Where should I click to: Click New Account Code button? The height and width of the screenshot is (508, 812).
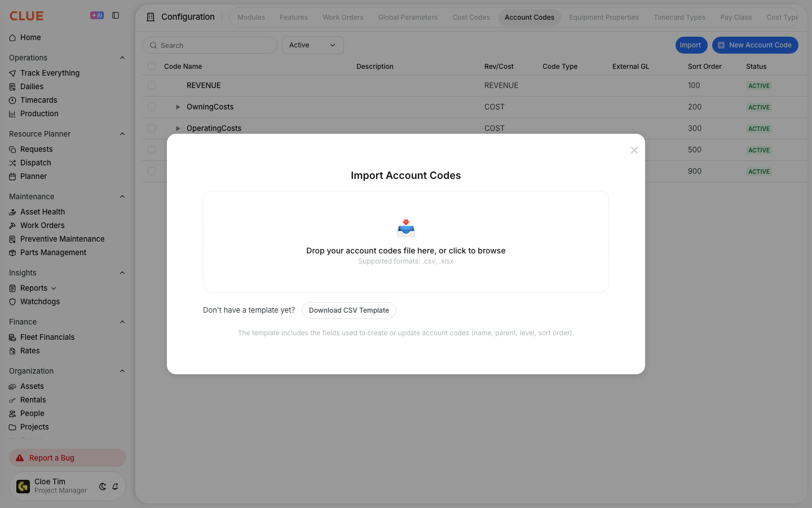click(755, 45)
